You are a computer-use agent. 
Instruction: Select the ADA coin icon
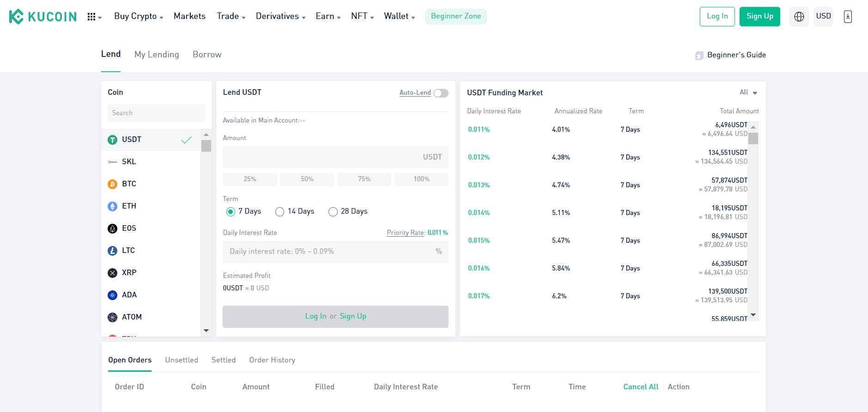tap(112, 295)
